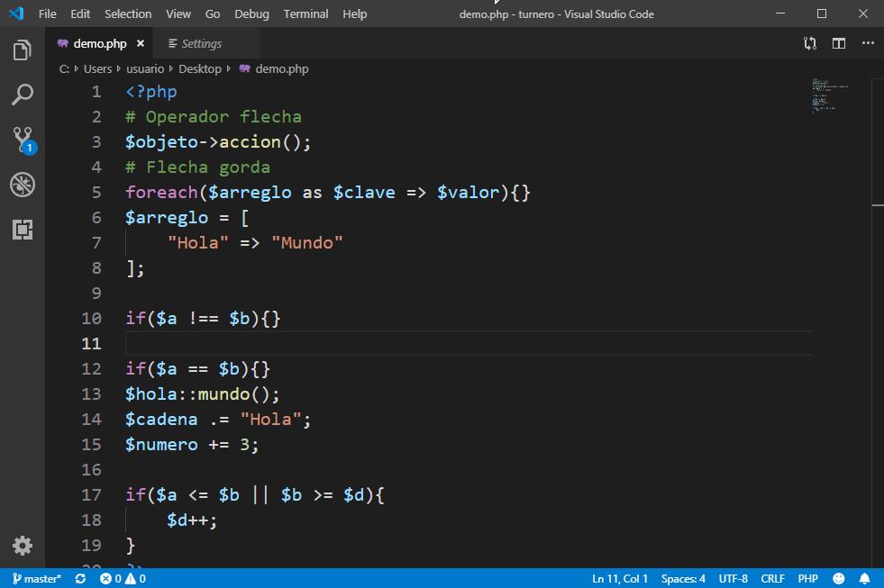Click 'accion' method on line 3
The height and width of the screenshot is (588, 884).
(x=250, y=142)
